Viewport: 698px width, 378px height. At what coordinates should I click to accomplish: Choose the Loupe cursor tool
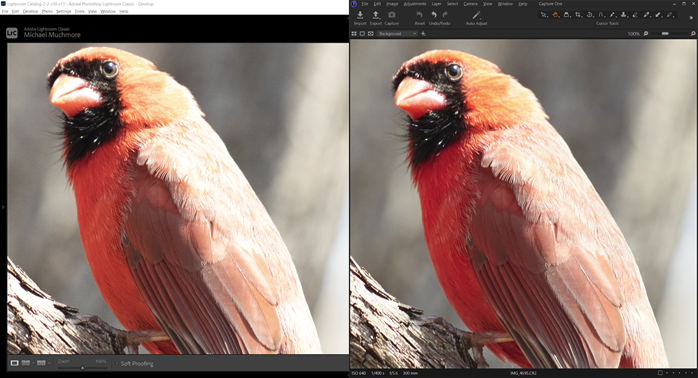tap(566, 15)
